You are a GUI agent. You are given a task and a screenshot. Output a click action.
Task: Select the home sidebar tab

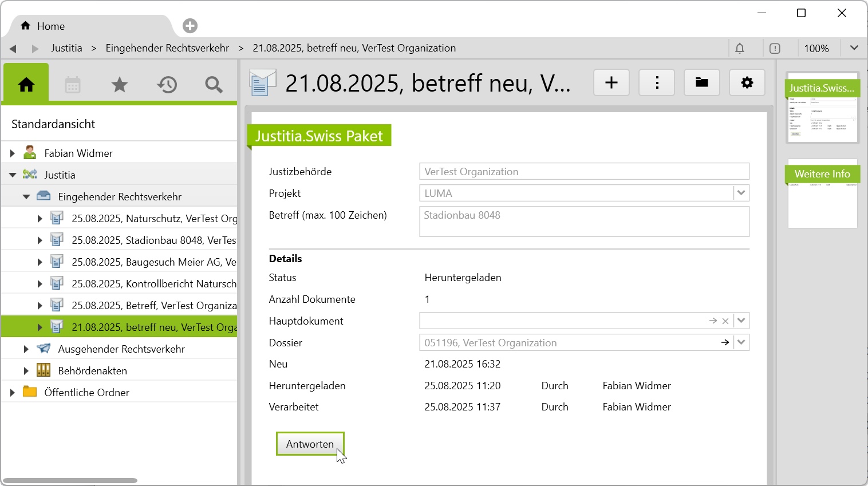click(x=26, y=85)
